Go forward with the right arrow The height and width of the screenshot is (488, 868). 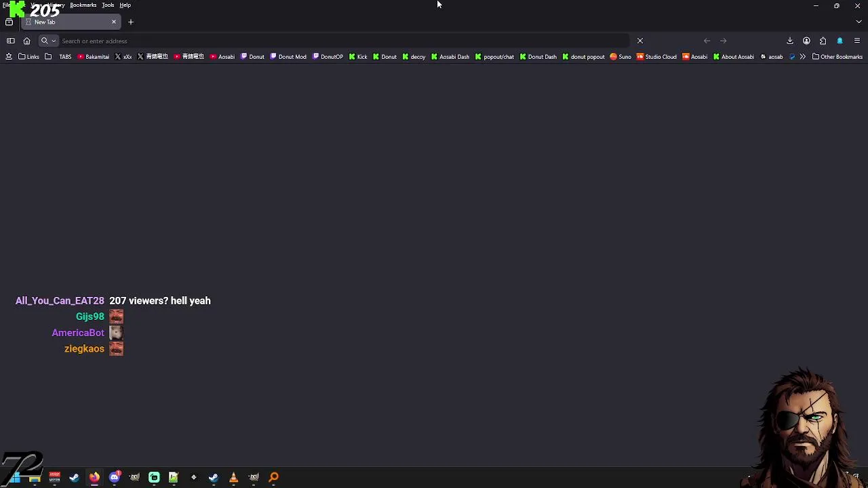click(723, 41)
